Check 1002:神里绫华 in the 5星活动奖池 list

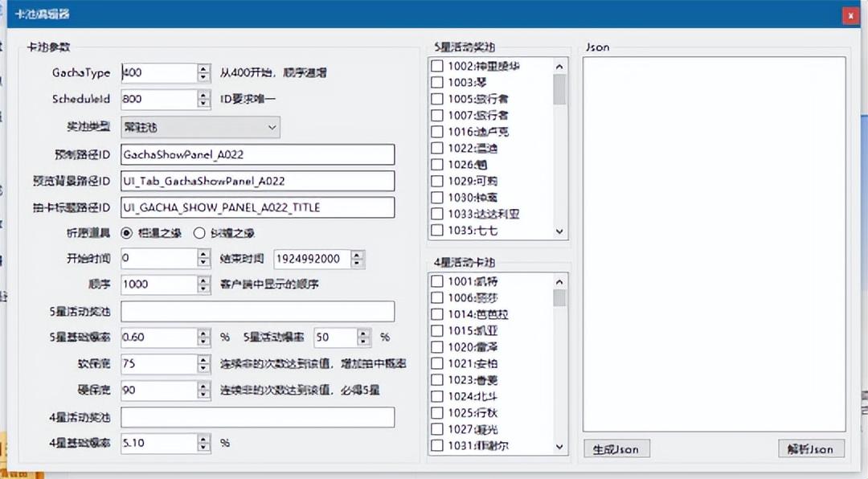pos(437,66)
